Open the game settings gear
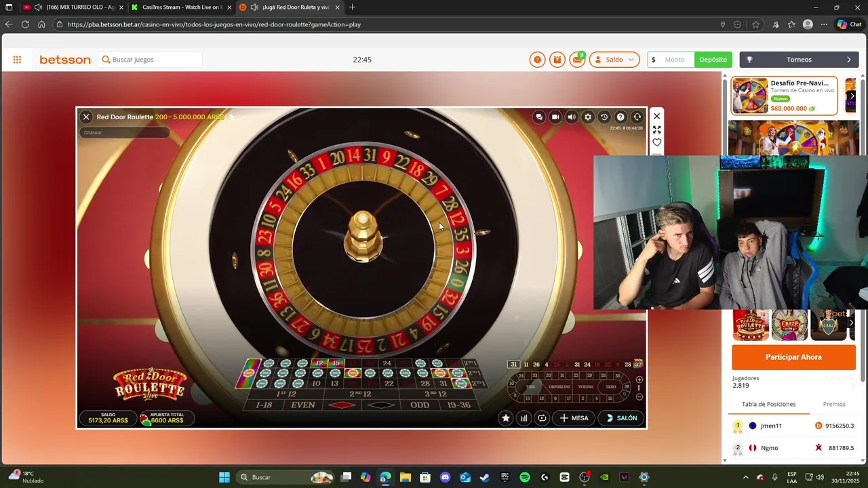Viewport: 868px width, 488px height. tap(588, 117)
